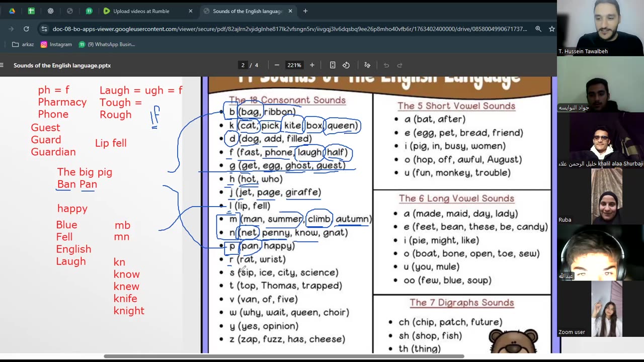Select the Zoom user video tile
The height and width of the screenshot is (362, 644).
pos(600,309)
